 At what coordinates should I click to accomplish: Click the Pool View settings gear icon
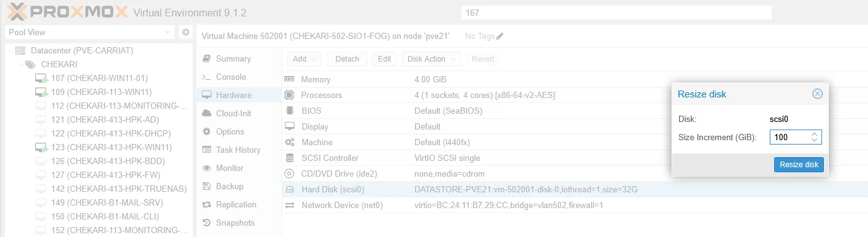185,32
